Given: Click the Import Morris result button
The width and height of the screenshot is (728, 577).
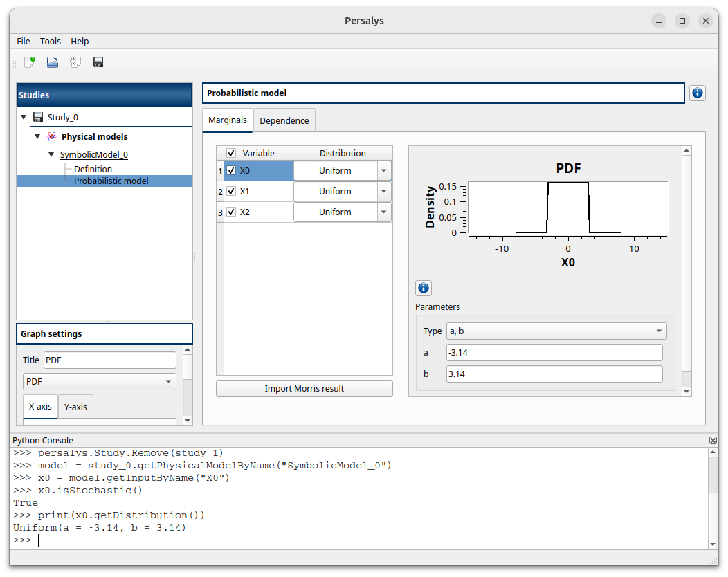Looking at the screenshot, I should click(304, 389).
